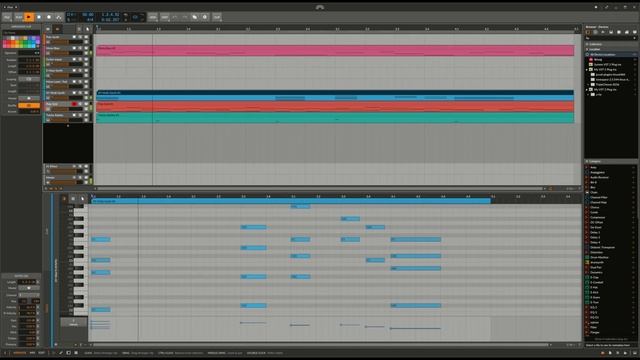
Task: Select Compressor in the device list
Action: (x=611, y=217)
